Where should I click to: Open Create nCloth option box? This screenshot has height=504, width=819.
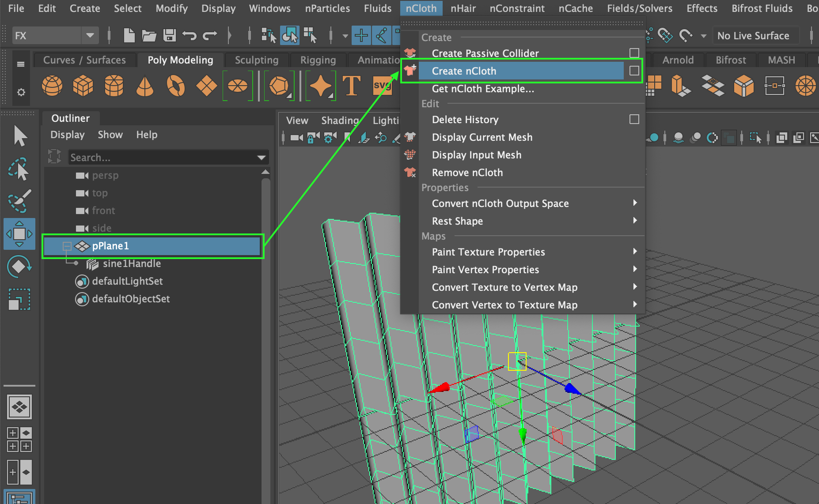[x=634, y=71]
